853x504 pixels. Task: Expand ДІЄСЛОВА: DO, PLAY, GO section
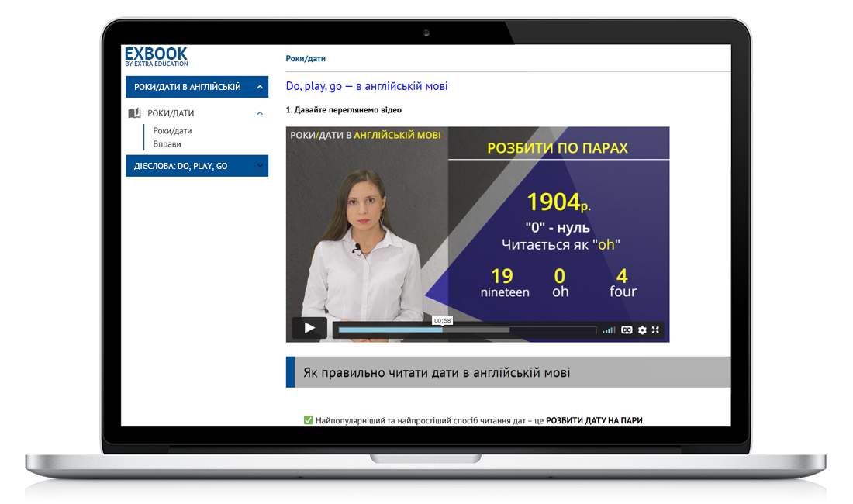(197, 166)
